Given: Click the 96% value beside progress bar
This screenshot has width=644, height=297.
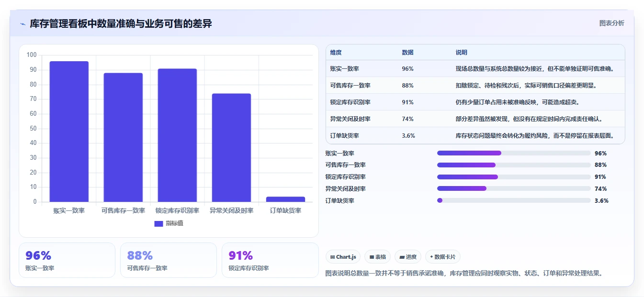Looking at the screenshot, I should click(x=600, y=153).
